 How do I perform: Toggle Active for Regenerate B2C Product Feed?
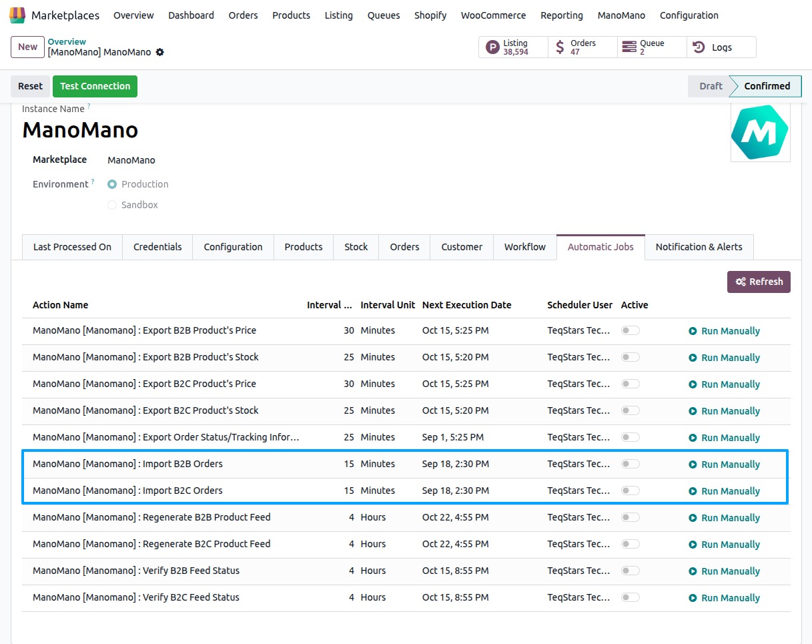631,544
